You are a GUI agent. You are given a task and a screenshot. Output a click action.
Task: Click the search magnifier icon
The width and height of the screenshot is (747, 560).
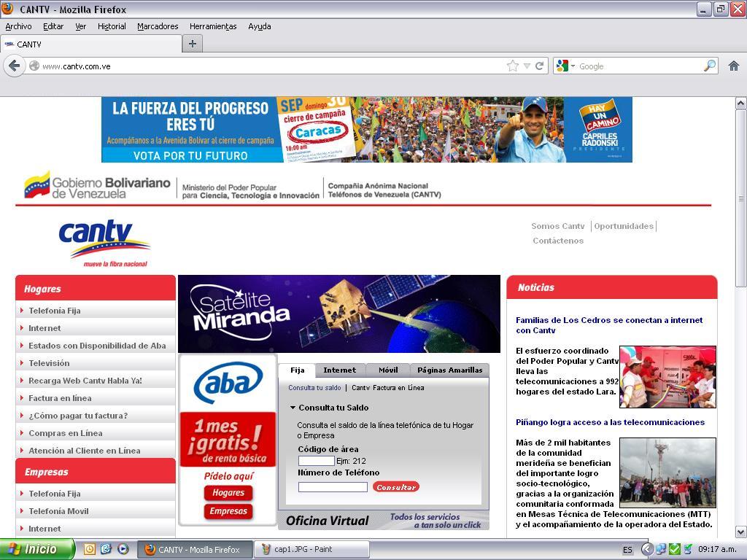click(709, 66)
